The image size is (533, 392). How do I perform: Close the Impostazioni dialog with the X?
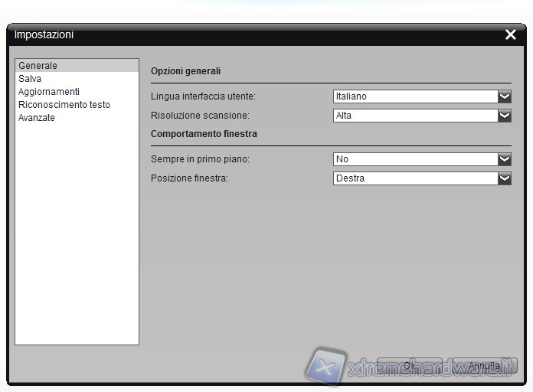[x=511, y=34]
